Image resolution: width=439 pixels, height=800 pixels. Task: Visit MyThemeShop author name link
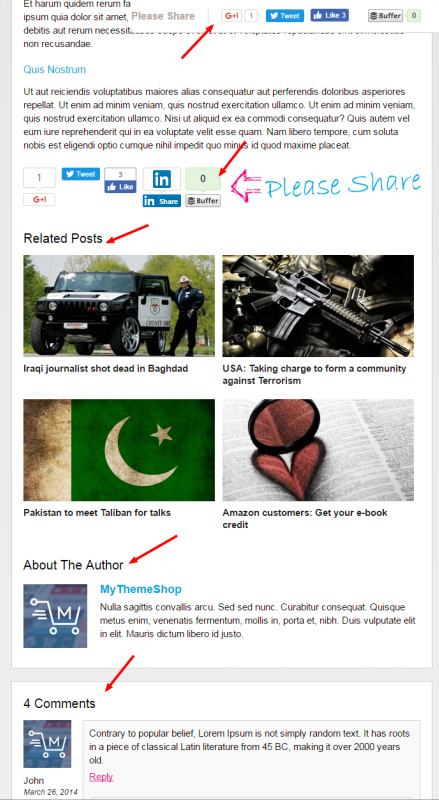click(x=141, y=589)
